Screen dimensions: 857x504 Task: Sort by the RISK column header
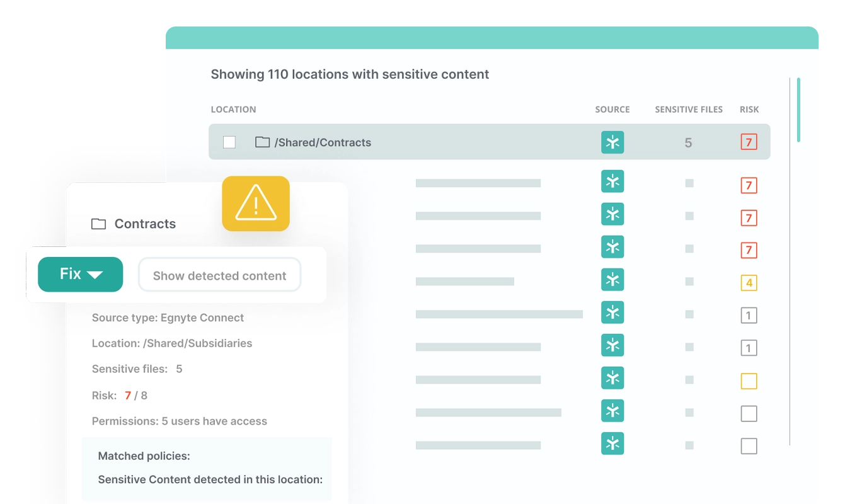click(749, 109)
